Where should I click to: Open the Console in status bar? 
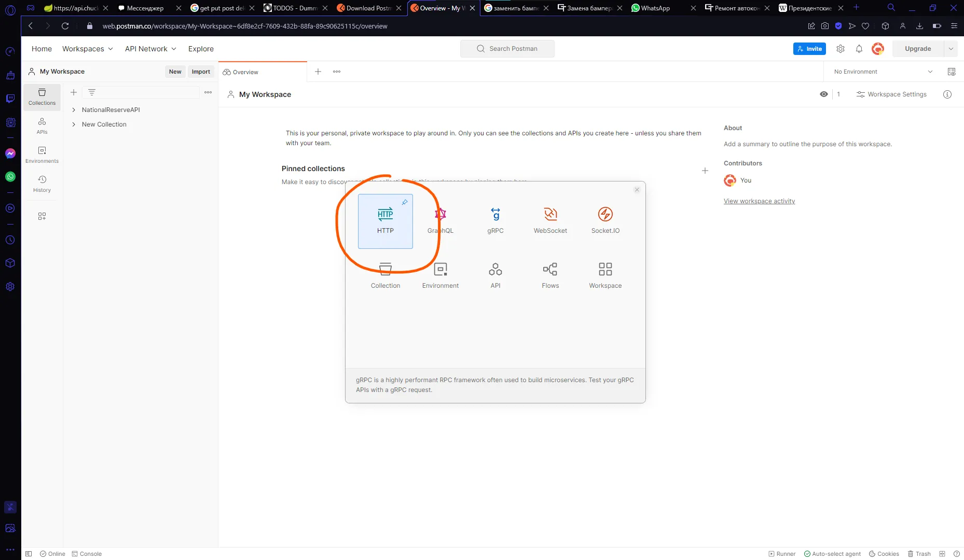coord(87,554)
